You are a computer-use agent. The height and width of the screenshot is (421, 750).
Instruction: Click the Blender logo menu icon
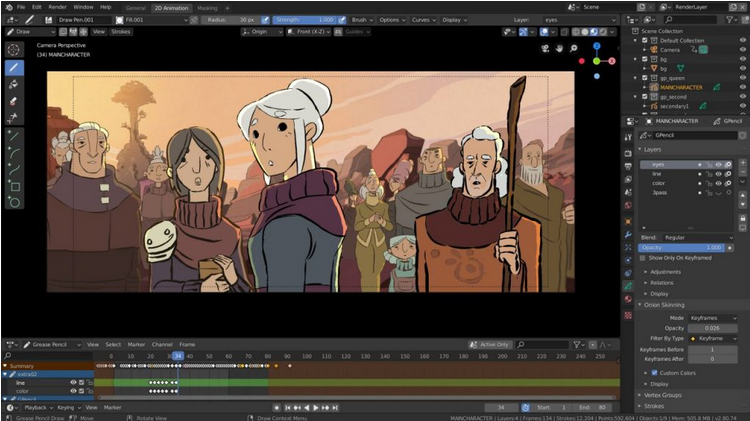[x=9, y=7]
